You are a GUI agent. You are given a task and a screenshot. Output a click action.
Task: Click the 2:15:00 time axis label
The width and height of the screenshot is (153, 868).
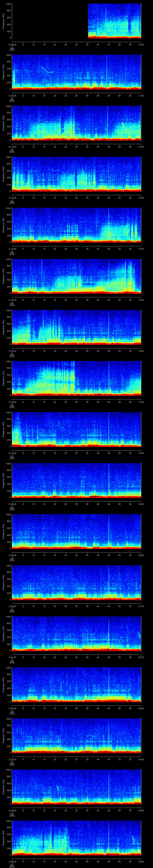[x=12, y=351]
